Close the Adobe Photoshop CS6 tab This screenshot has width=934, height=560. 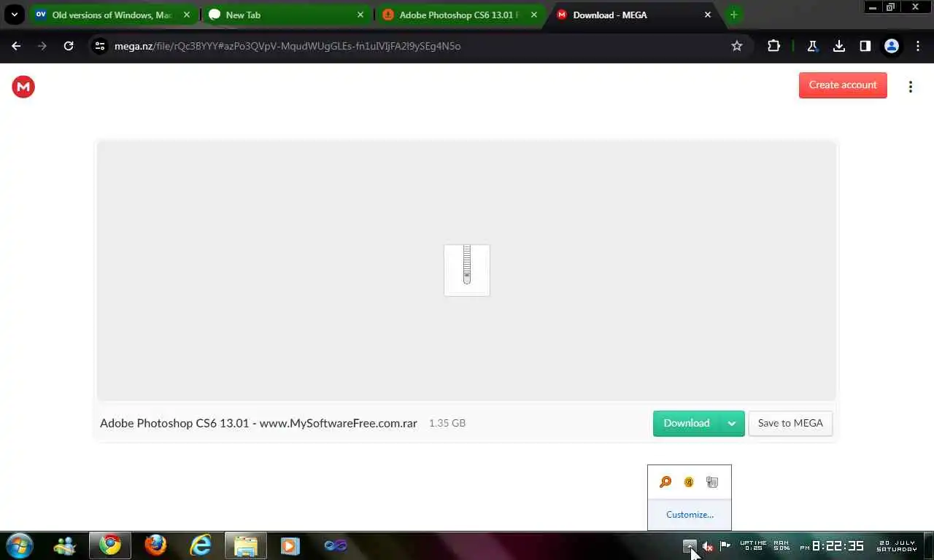click(x=534, y=15)
